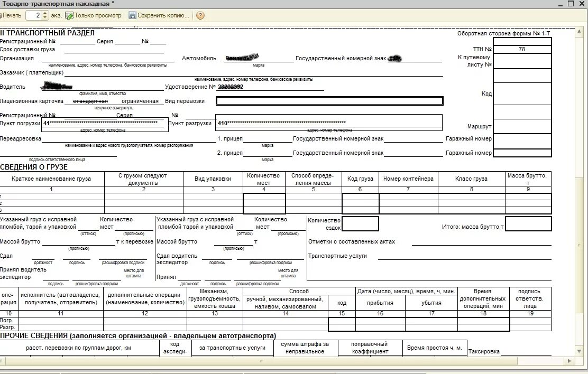Select the ТТН № cell containing 78

click(521, 49)
